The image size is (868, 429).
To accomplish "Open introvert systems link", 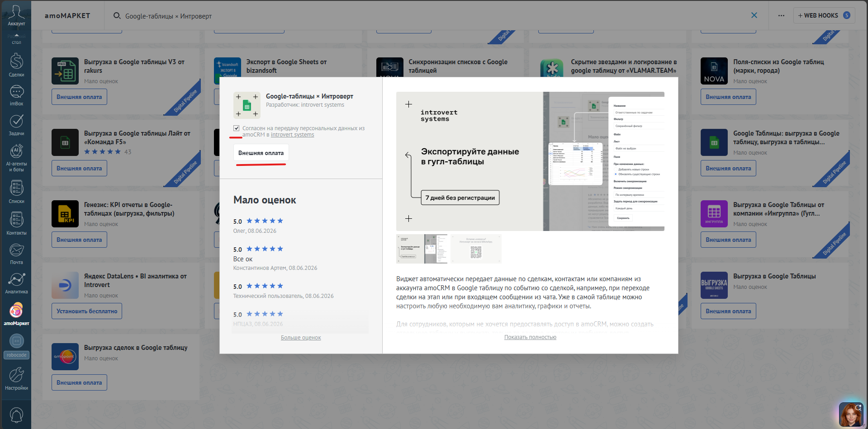I will pyautogui.click(x=292, y=135).
